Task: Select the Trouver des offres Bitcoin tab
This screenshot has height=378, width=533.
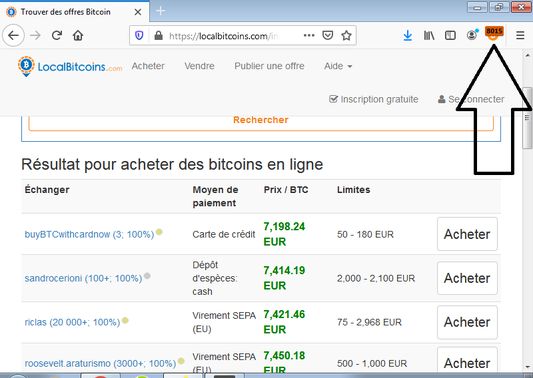Action: click(74, 12)
